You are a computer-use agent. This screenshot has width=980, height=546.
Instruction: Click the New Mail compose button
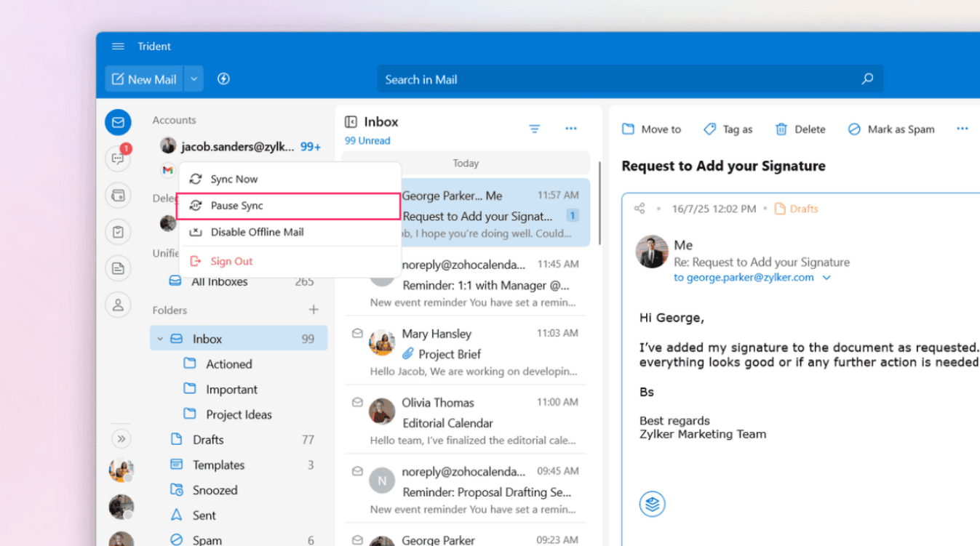(x=144, y=79)
